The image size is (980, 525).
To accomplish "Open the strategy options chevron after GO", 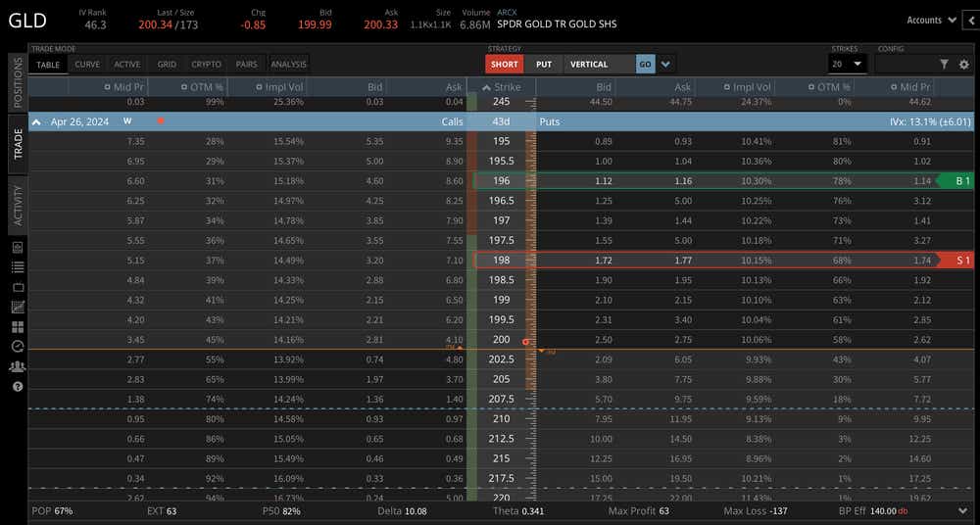I will 665,65.
